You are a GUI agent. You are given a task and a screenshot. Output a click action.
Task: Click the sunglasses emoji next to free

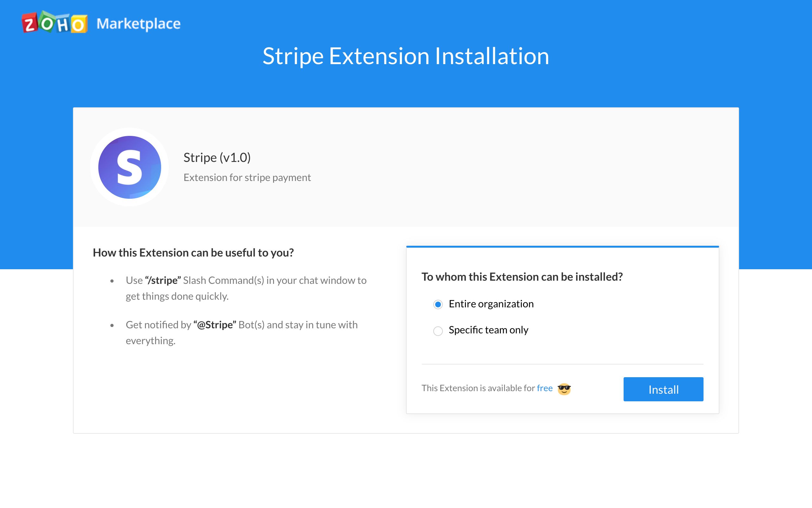pos(564,389)
